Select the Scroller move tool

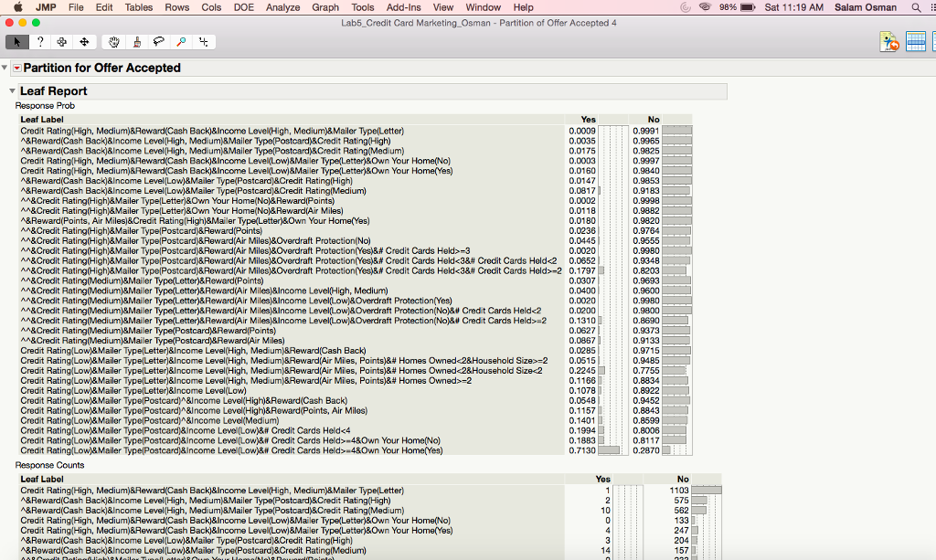click(85, 42)
